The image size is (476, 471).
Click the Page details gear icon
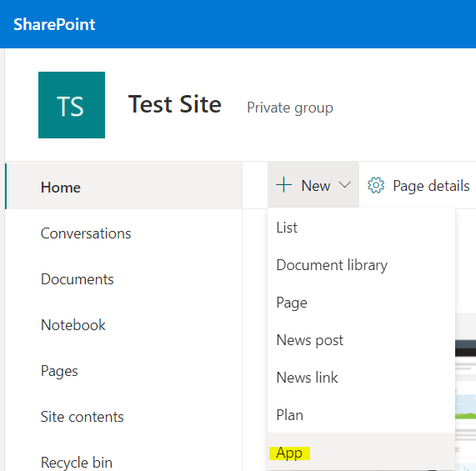(376, 185)
